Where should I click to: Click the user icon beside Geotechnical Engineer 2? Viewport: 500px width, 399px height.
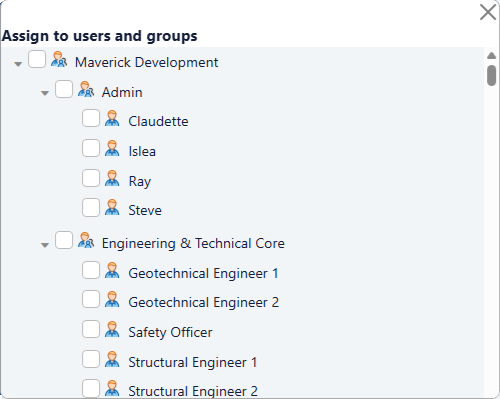(112, 299)
